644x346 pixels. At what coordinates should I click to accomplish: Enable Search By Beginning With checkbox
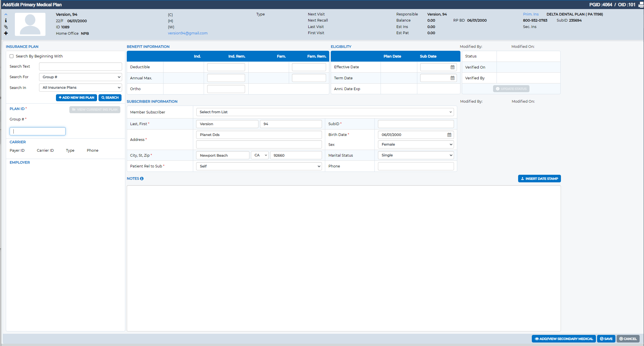coord(12,56)
